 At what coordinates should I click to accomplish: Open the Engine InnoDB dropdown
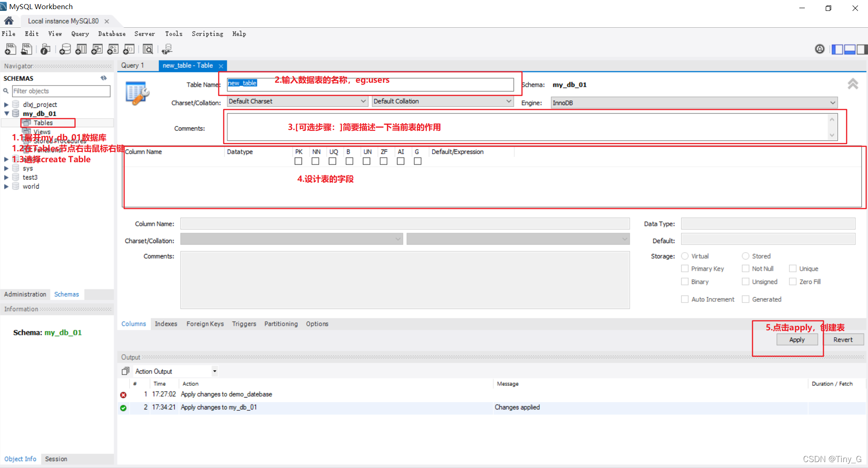point(694,103)
